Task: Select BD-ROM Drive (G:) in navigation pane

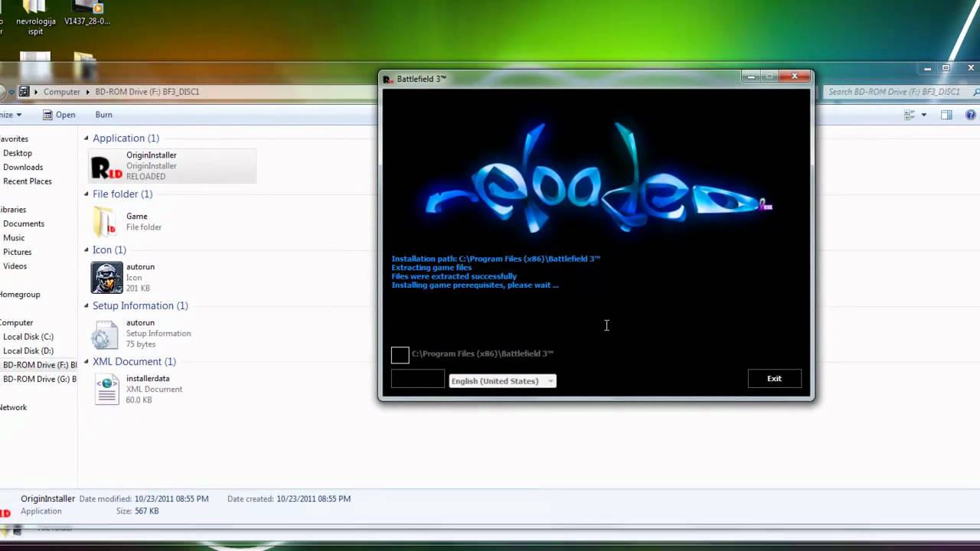Action: [x=39, y=379]
